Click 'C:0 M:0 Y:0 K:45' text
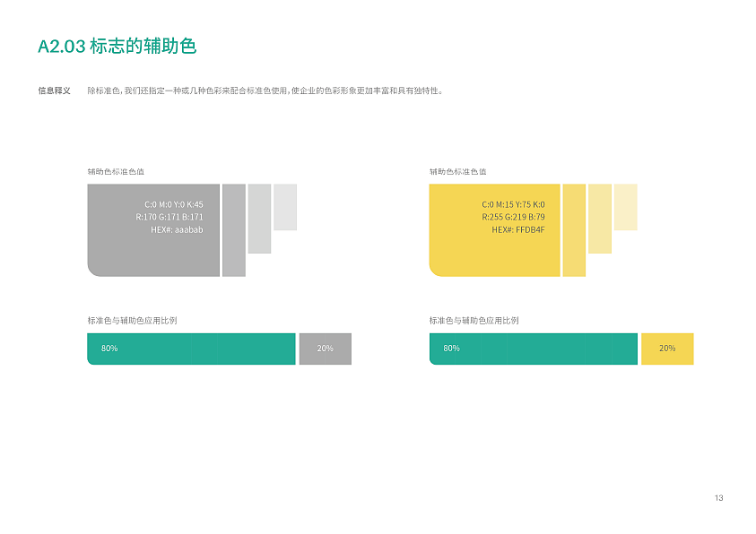The width and height of the screenshot is (756, 534). 174,204
